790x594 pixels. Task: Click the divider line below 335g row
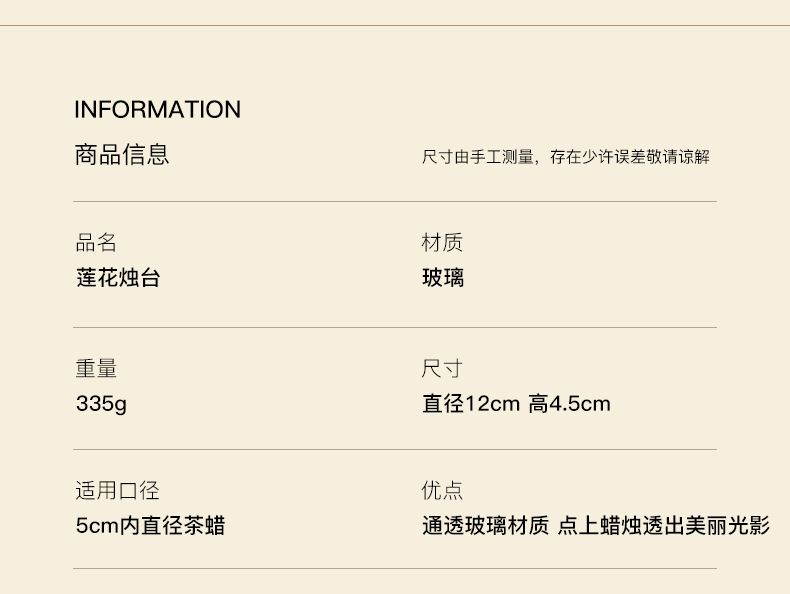click(x=395, y=449)
